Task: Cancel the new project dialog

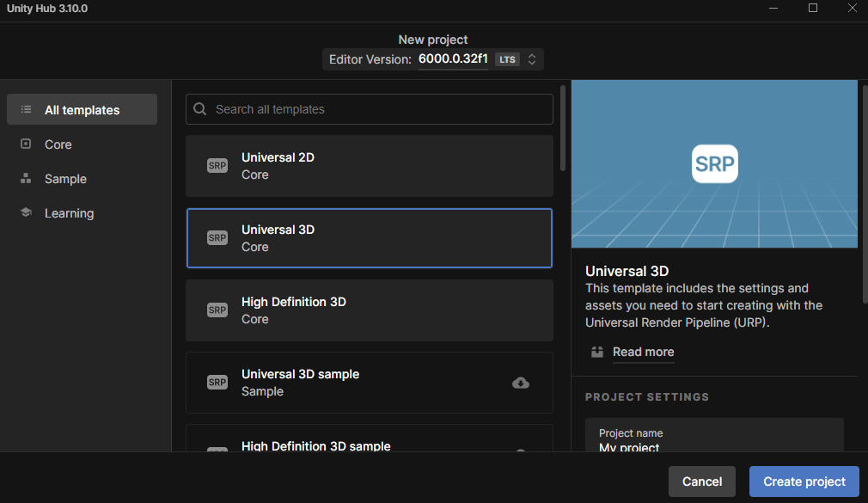Action: coord(702,482)
